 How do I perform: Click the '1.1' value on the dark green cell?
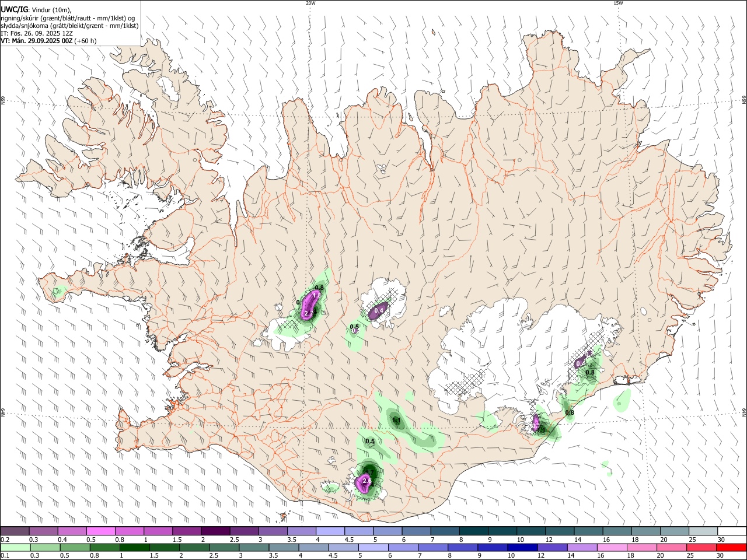396,420
